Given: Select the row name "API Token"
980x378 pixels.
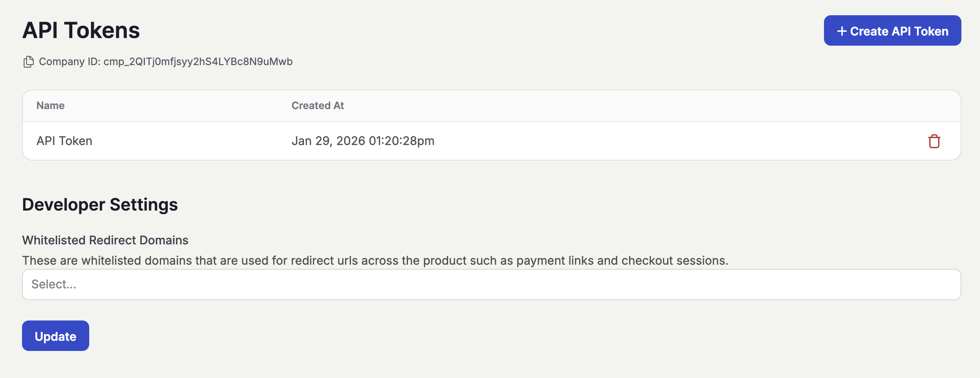Looking at the screenshot, I should 64,141.
